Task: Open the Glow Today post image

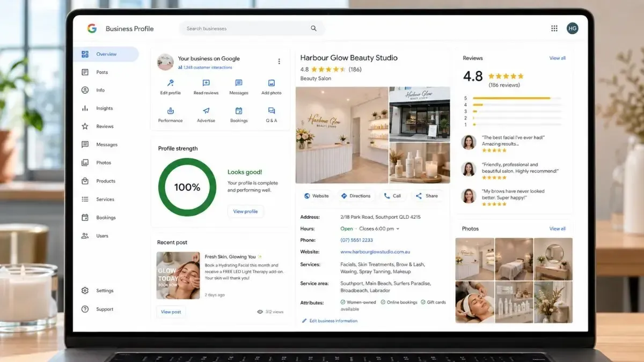Action: pyautogui.click(x=178, y=276)
